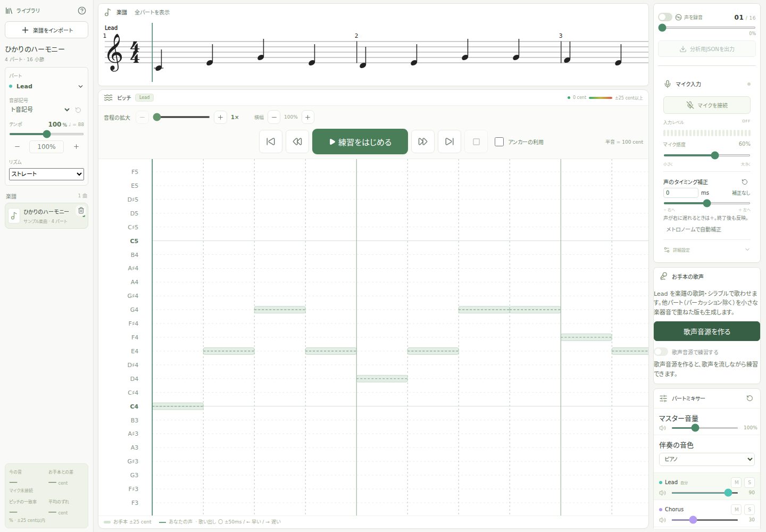766x532 pixels.
Task: Click the tempo 100% input field
Action: pyautogui.click(x=46, y=146)
